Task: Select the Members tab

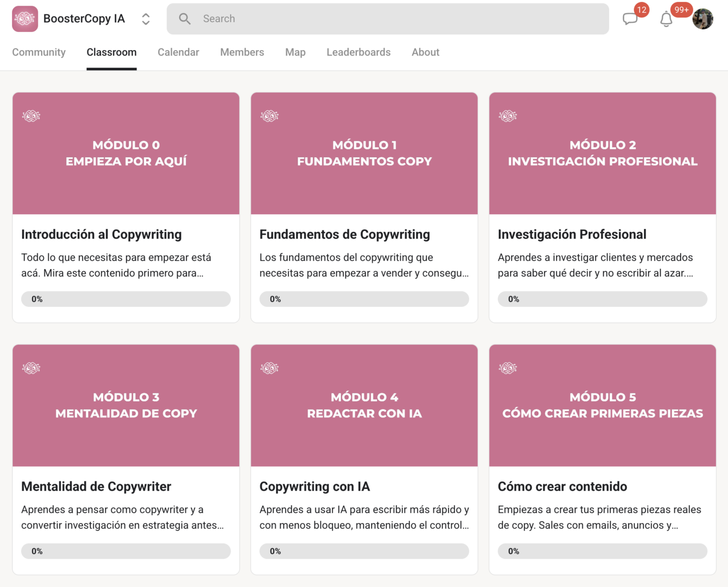Action: point(242,52)
